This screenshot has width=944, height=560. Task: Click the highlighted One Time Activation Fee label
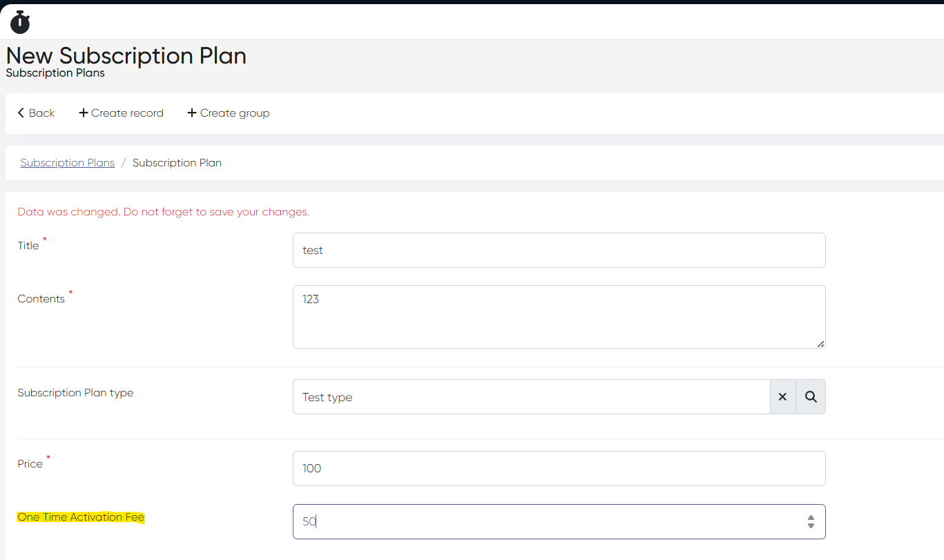coord(81,517)
